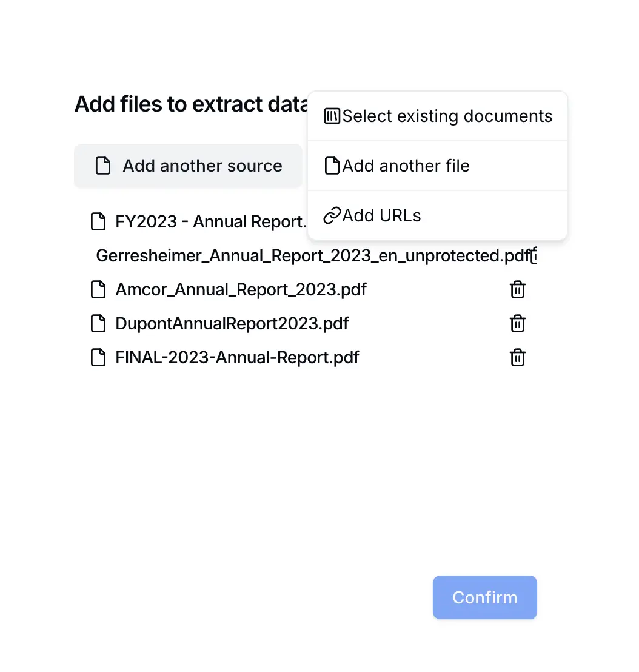Viewport: 639px width, 672px height.
Task: Click the document icon beside Amcor_Annual_Report_2023.pdf
Action: click(x=98, y=289)
